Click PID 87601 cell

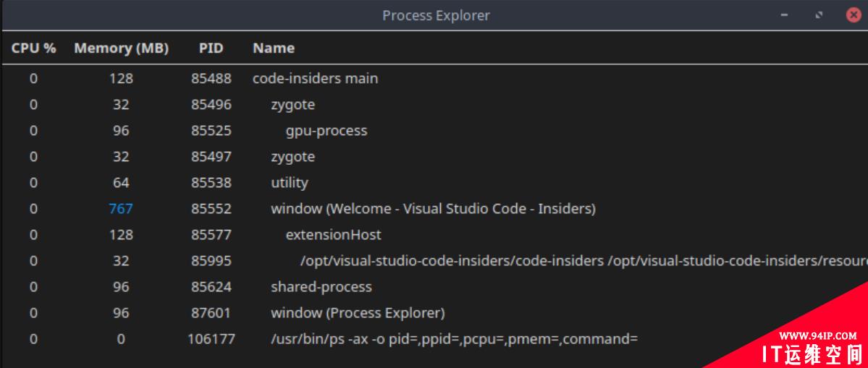pyautogui.click(x=211, y=313)
